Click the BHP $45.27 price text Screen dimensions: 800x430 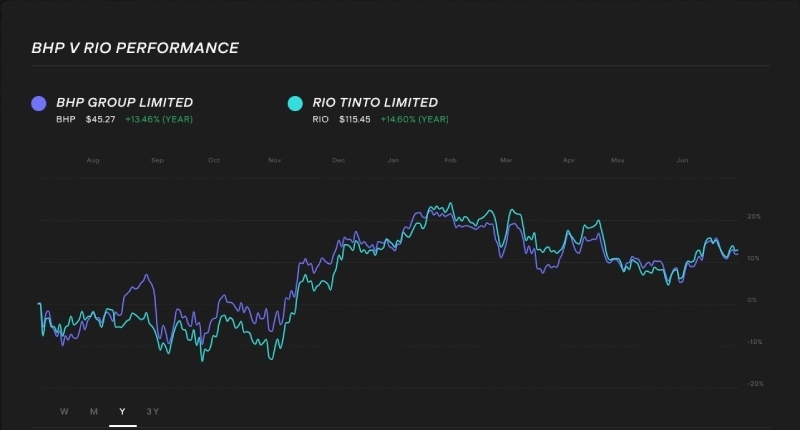(101, 119)
